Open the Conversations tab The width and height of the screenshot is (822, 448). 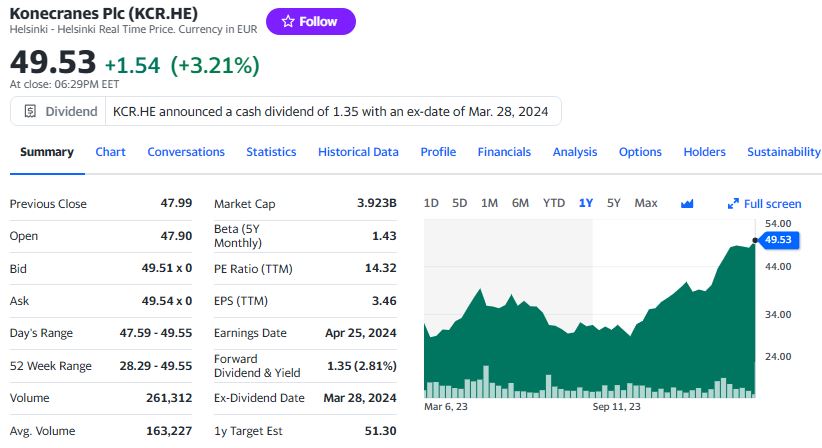[x=186, y=152]
